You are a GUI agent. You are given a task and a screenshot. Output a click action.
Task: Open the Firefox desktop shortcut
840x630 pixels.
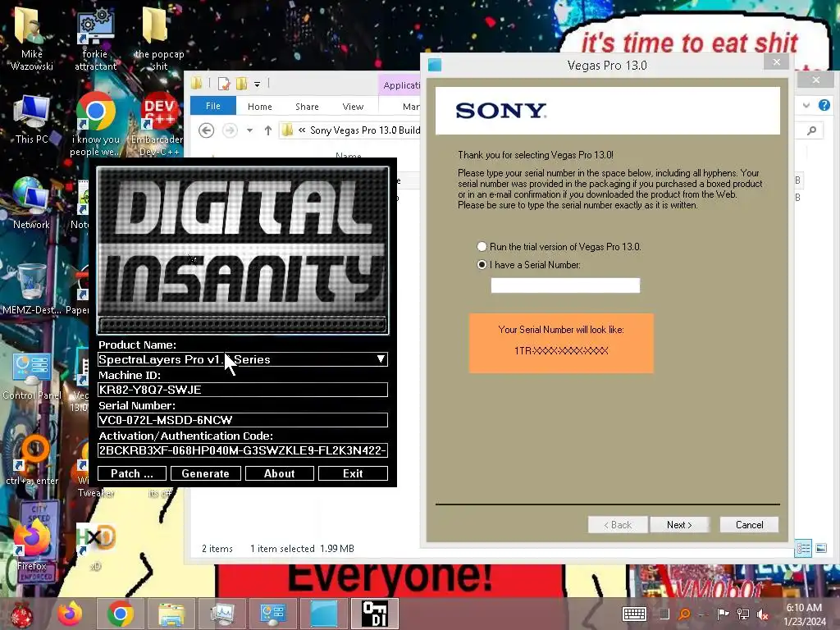[x=32, y=544]
